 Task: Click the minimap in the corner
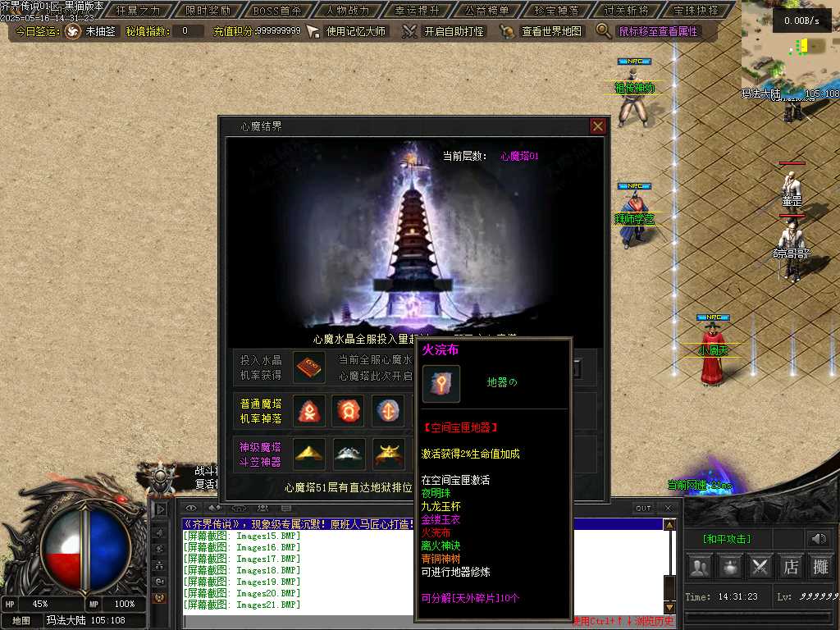tap(790, 50)
